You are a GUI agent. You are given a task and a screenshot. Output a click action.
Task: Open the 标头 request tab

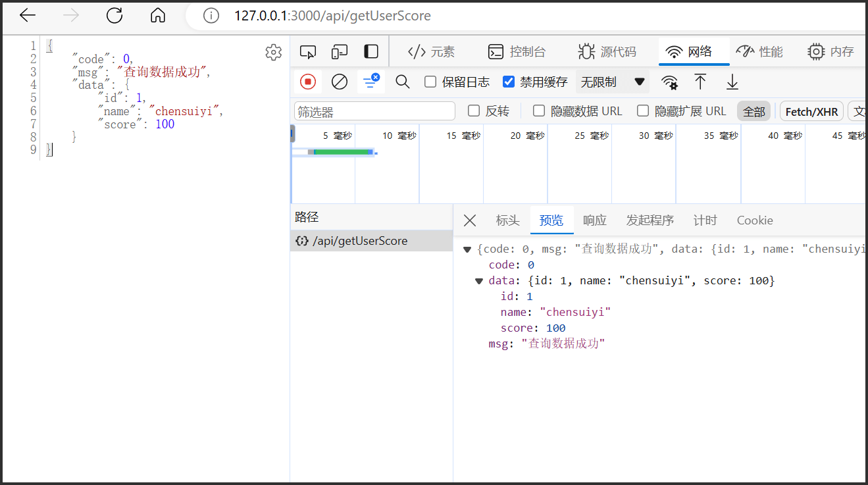pos(507,220)
